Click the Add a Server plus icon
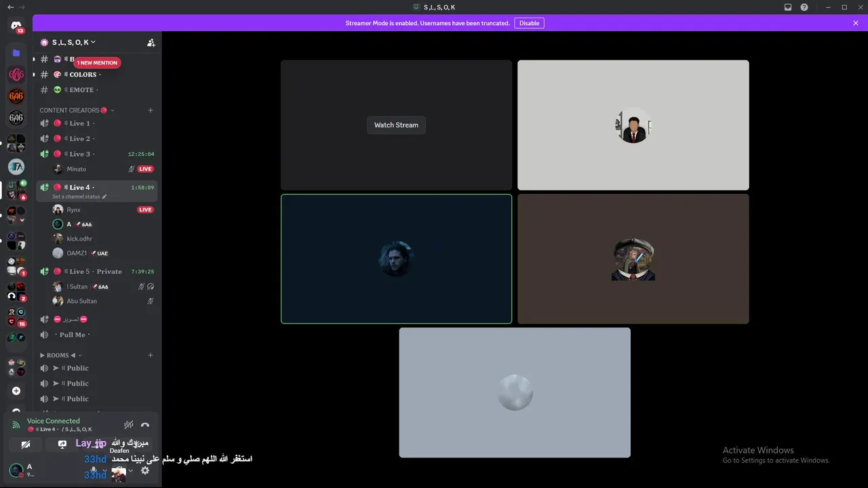Viewport: 868px width, 488px height. coord(16,390)
